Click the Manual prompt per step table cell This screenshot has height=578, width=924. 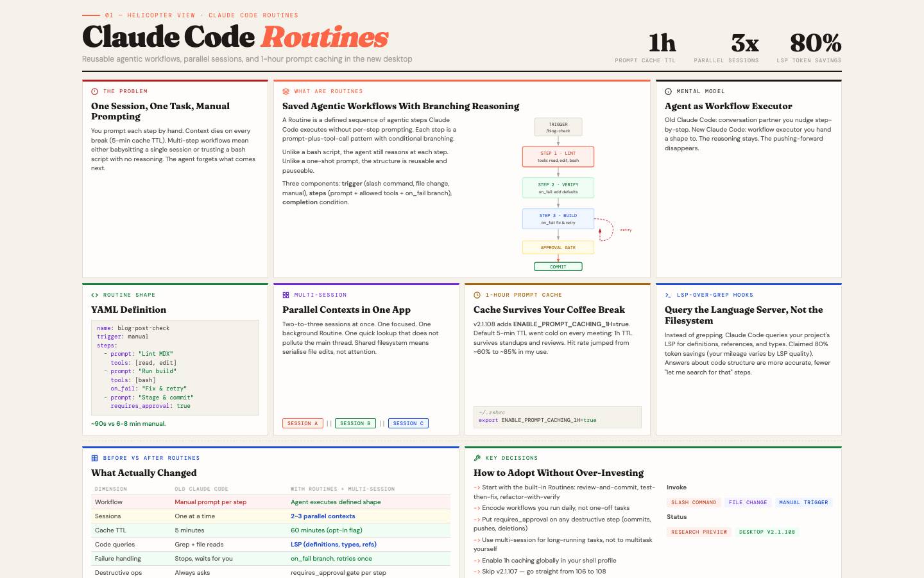click(x=210, y=502)
